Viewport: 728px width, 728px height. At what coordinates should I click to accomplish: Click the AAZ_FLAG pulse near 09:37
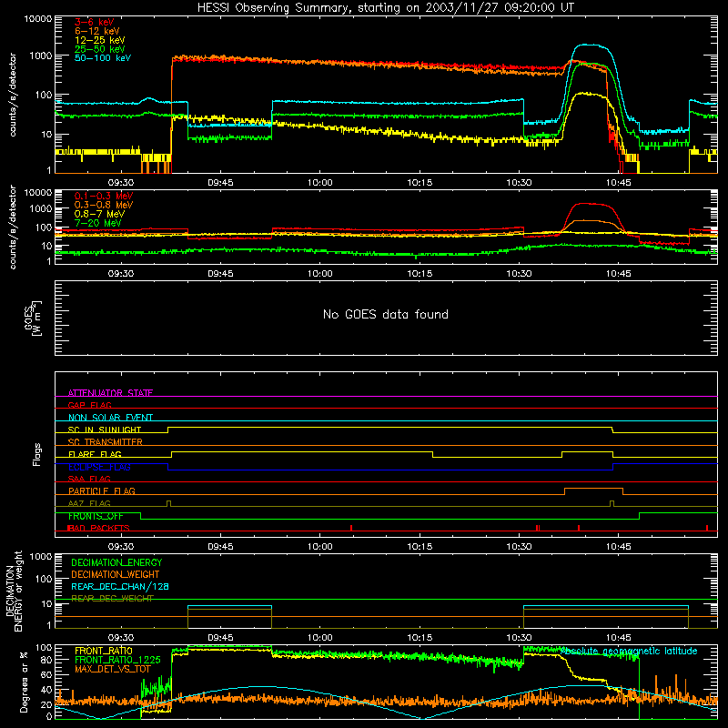(169, 504)
